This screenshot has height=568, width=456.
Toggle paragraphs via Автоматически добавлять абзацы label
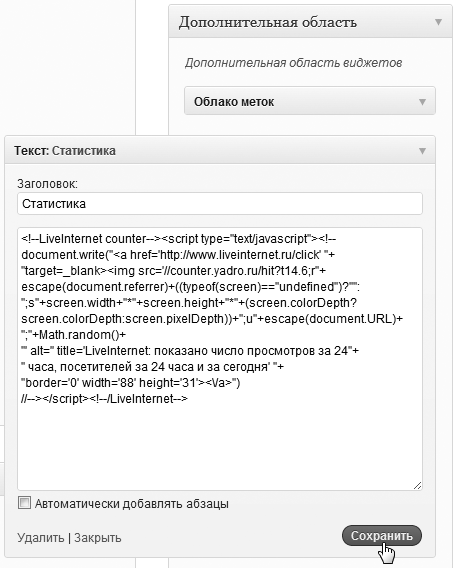pos(132,504)
